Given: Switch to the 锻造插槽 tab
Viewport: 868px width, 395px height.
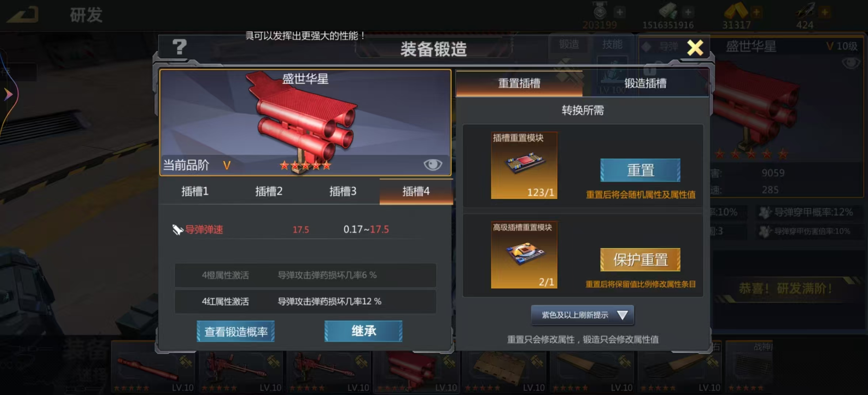Looking at the screenshot, I should pyautogui.click(x=645, y=83).
